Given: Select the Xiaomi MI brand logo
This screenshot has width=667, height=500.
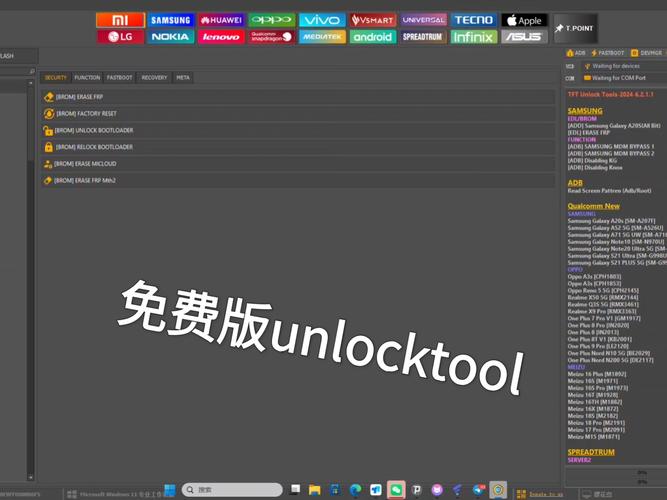Looking at the screenshot, I should 120,20.
